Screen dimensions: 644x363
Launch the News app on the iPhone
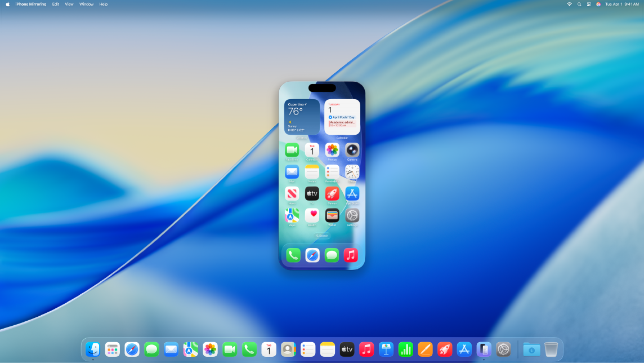292,193
